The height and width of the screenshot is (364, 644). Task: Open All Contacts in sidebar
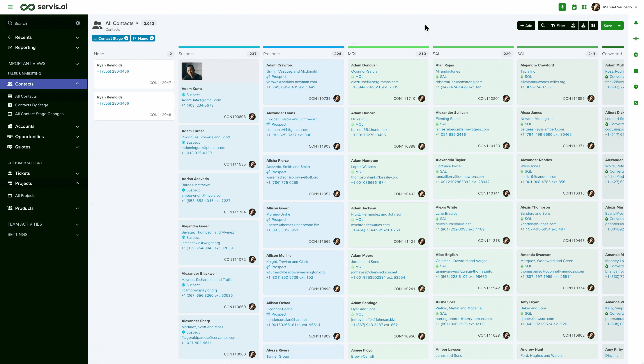[26, 96]
